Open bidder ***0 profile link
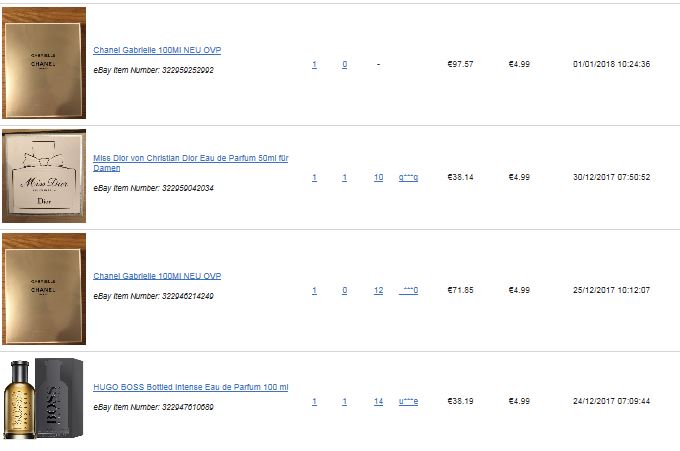The image size is (680, 451). tap(408, 290)
